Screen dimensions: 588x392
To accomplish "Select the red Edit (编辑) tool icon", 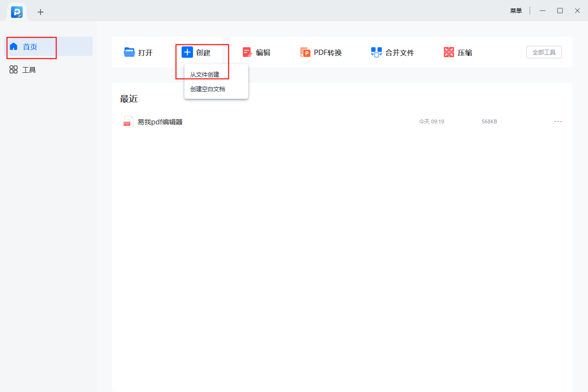I will (247, 52).
